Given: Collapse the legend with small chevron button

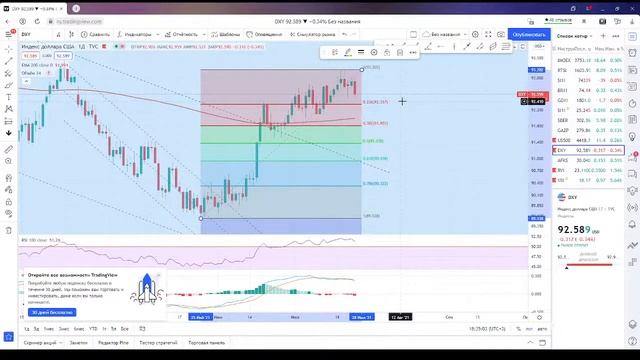Looking at the screenshot, I should (26, 82).
